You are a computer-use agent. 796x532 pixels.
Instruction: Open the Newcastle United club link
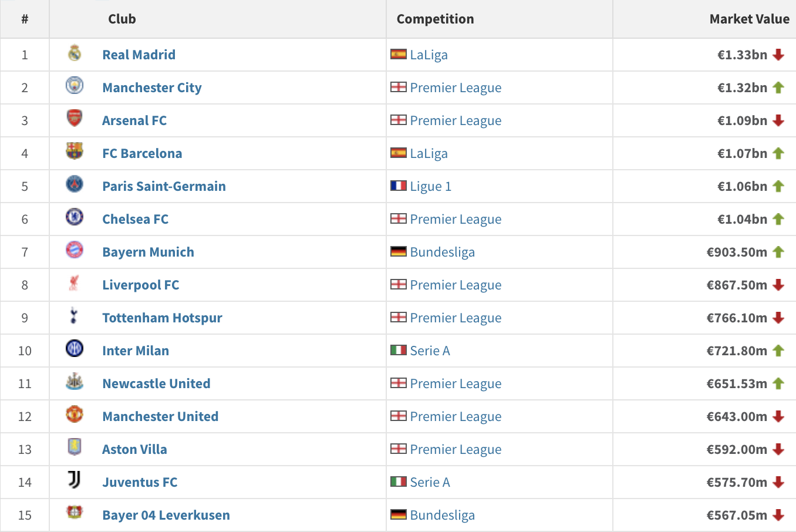coord(156,383)
